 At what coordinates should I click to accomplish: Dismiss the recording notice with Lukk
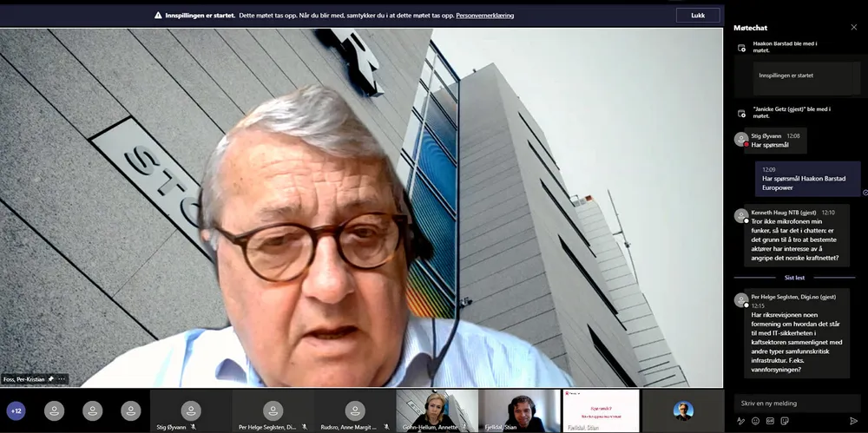(698, 16)
